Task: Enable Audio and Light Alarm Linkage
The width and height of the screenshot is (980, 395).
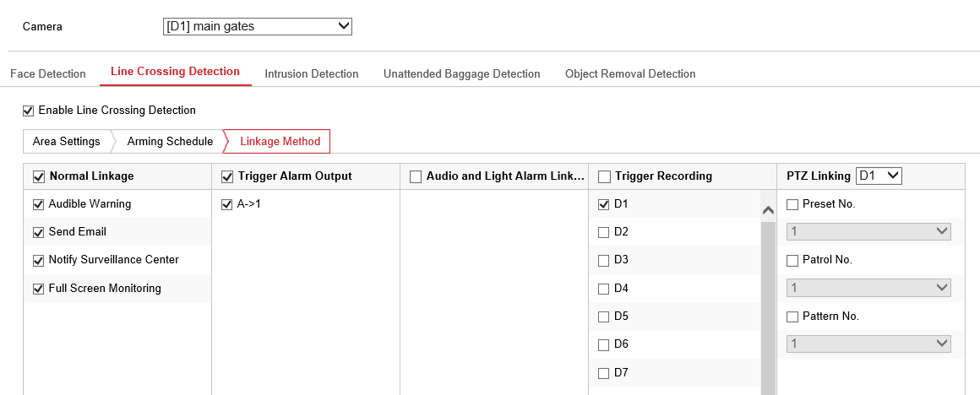Action: (x=415, y=176)
